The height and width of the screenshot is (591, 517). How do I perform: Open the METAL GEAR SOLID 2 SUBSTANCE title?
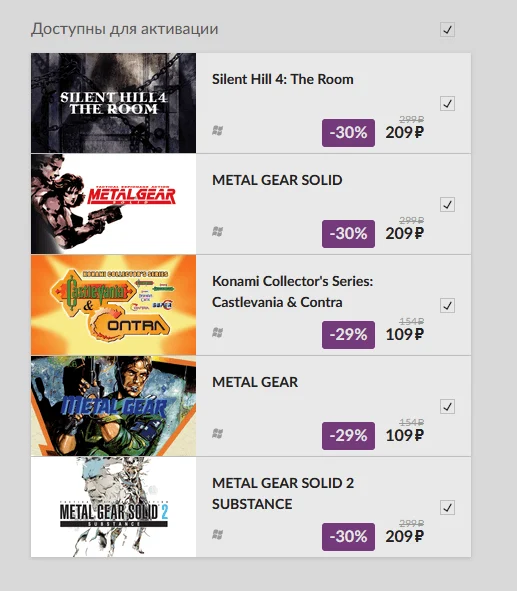click(x=283, y=493)
